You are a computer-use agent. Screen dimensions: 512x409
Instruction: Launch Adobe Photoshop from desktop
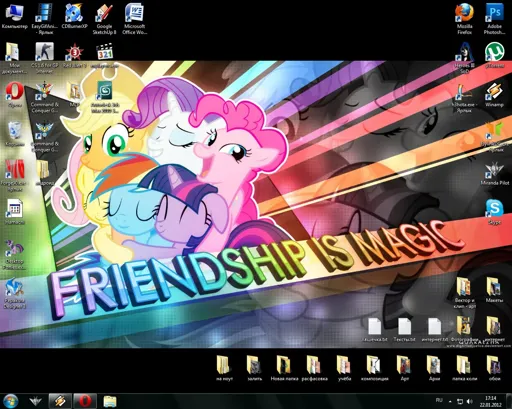[494, 19]
